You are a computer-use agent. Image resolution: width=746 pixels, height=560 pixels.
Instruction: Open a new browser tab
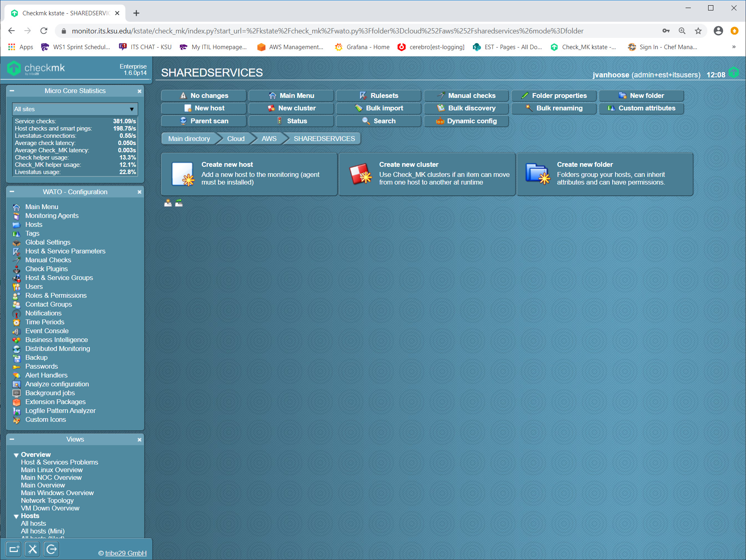point(137,13)
